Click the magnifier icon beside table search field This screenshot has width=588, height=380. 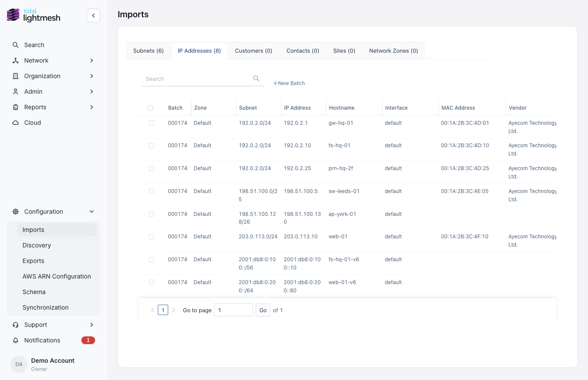coord(256,79)
